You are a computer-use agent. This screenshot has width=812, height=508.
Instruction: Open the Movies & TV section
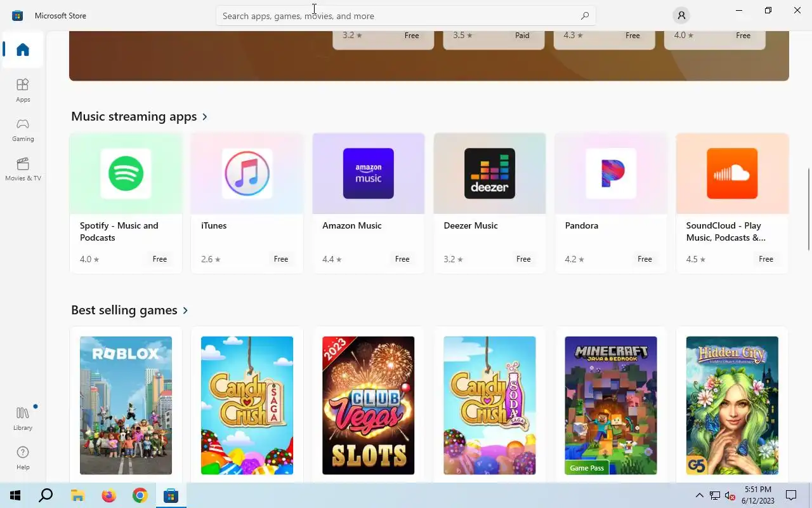pyautogui.click(x=23, y=169)
